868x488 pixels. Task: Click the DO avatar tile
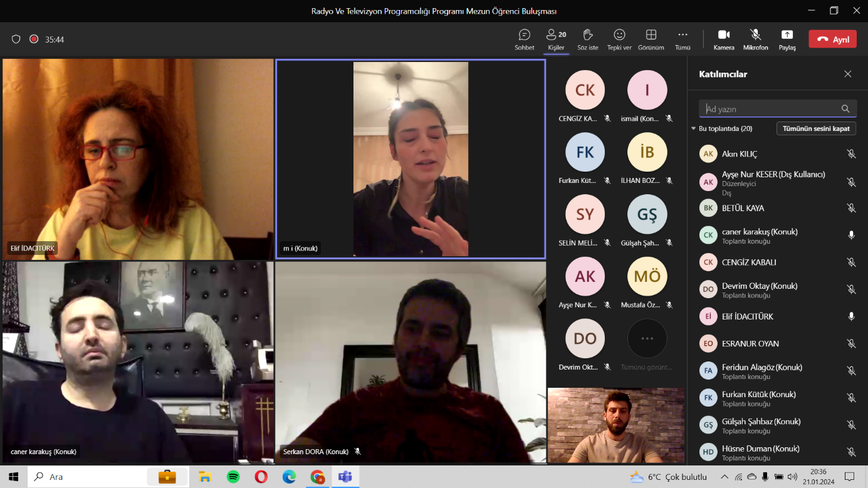tap(585, 338)
